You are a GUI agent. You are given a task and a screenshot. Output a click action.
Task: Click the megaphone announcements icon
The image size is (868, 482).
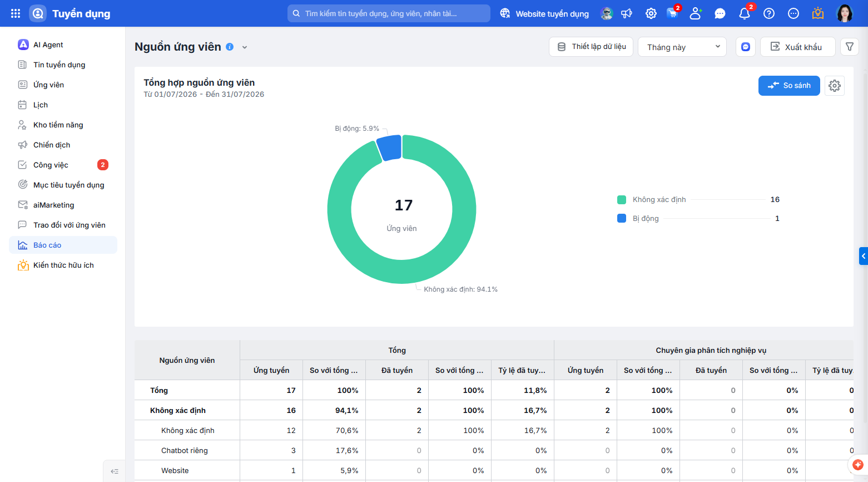click(627, 13)
